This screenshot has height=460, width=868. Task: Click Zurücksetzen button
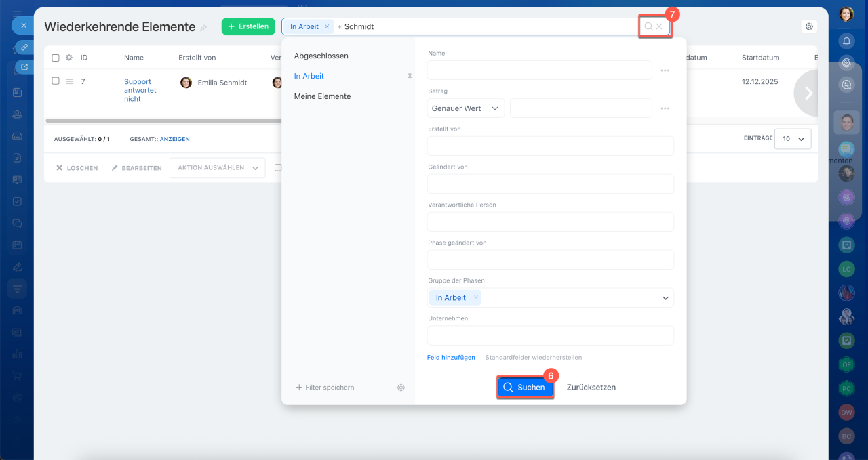(591, 388)
